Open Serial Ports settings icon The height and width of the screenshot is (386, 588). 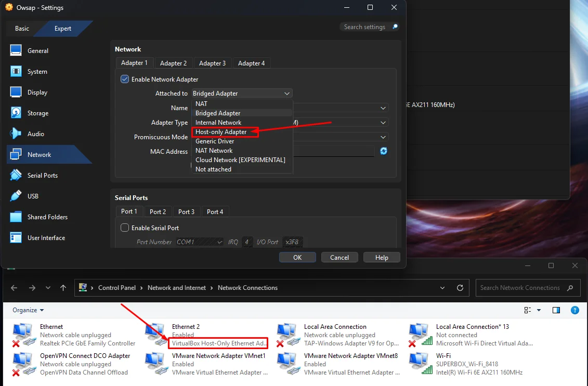point(16,175)
